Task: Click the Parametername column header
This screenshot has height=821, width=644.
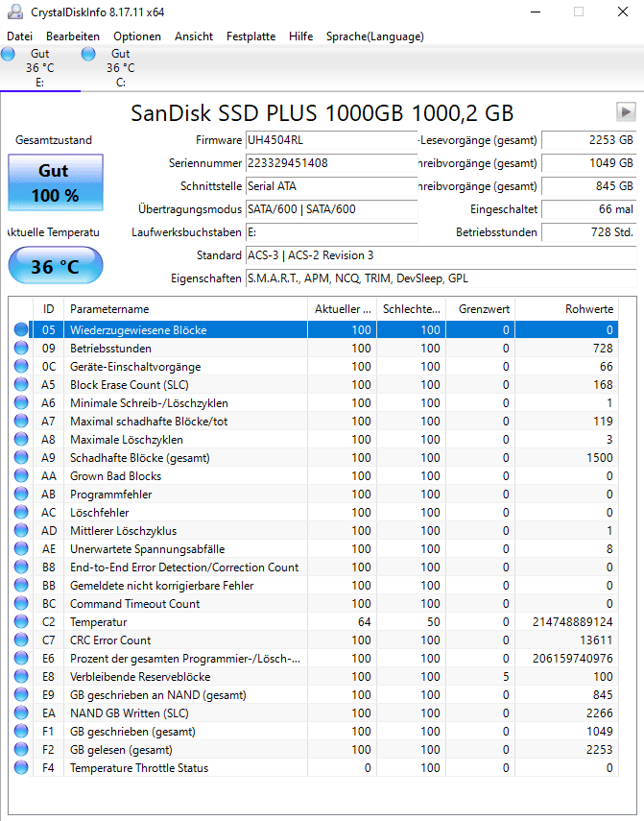Action: pos(186,309)
